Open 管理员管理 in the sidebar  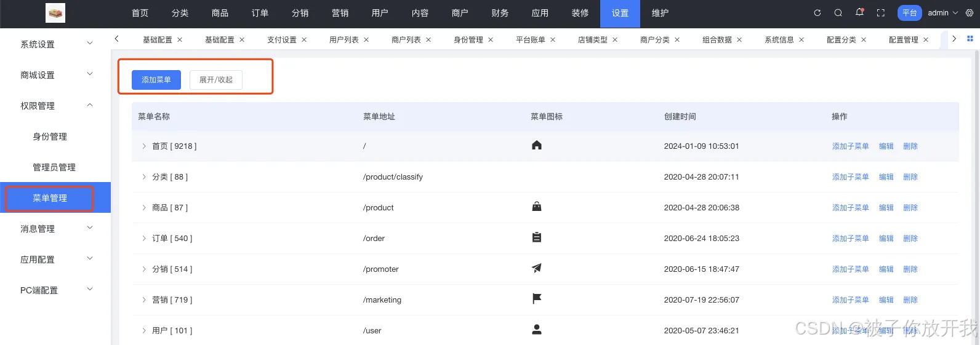pyautogui.click(x=55, y=167)
